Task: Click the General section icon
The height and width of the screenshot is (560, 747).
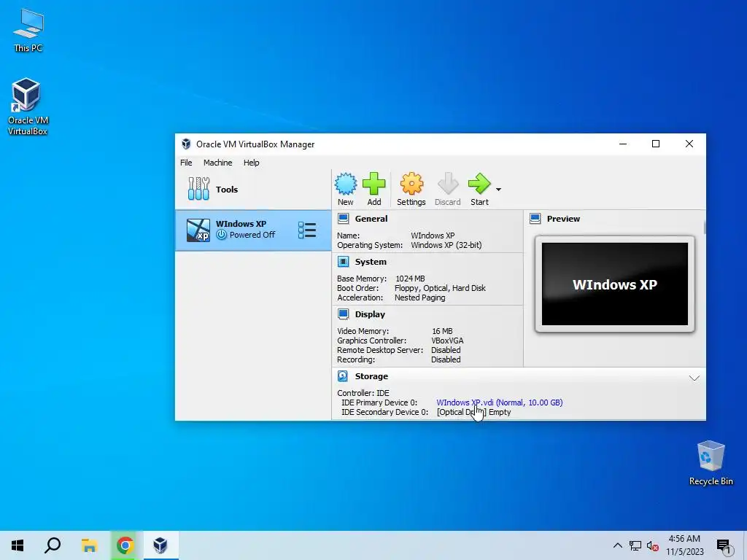Action: pyautogui.click(x=343, y=219)
